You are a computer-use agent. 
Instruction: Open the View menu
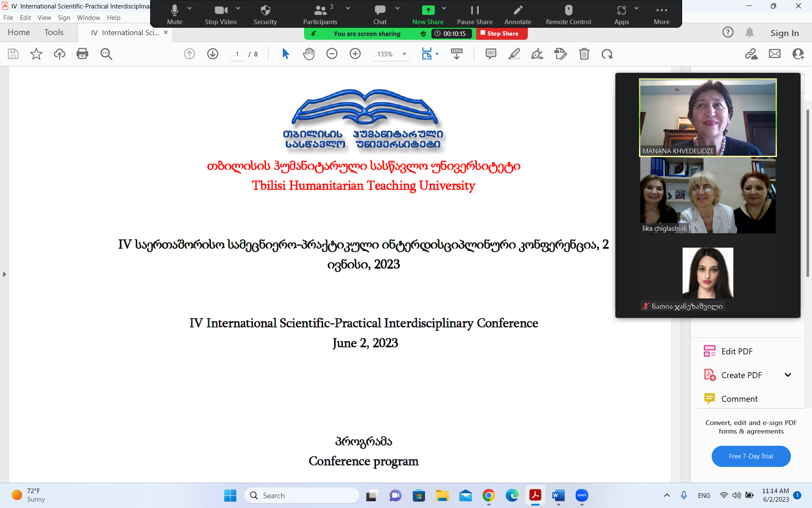pyautogui.click(x=44, y=18)
